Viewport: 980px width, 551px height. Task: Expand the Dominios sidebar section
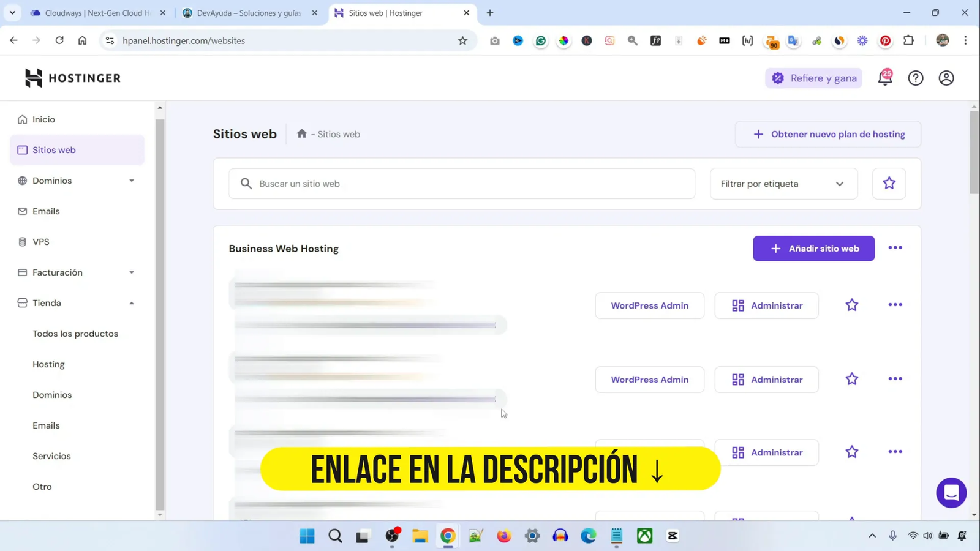131,180
